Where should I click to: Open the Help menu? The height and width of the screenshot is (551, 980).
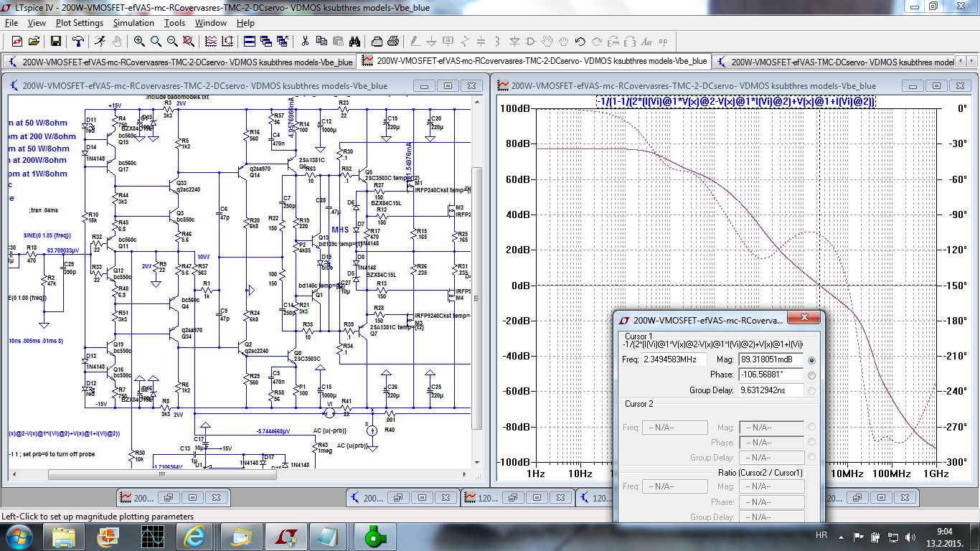point(245,23)
